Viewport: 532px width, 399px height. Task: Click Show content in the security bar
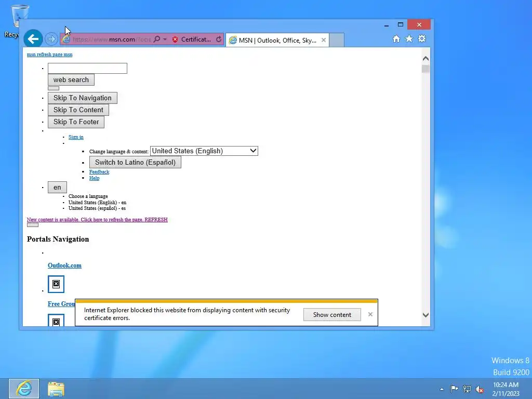[x=332, y=314]
